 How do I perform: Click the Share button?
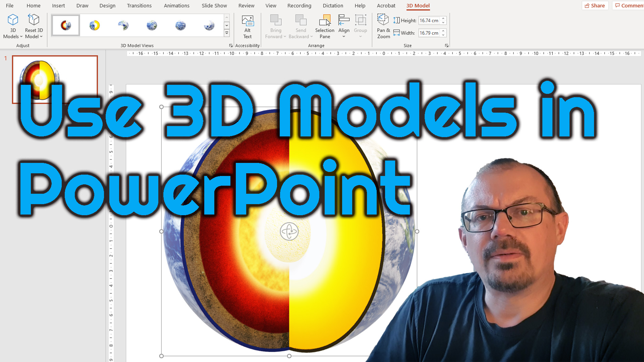tap(595, 6)
